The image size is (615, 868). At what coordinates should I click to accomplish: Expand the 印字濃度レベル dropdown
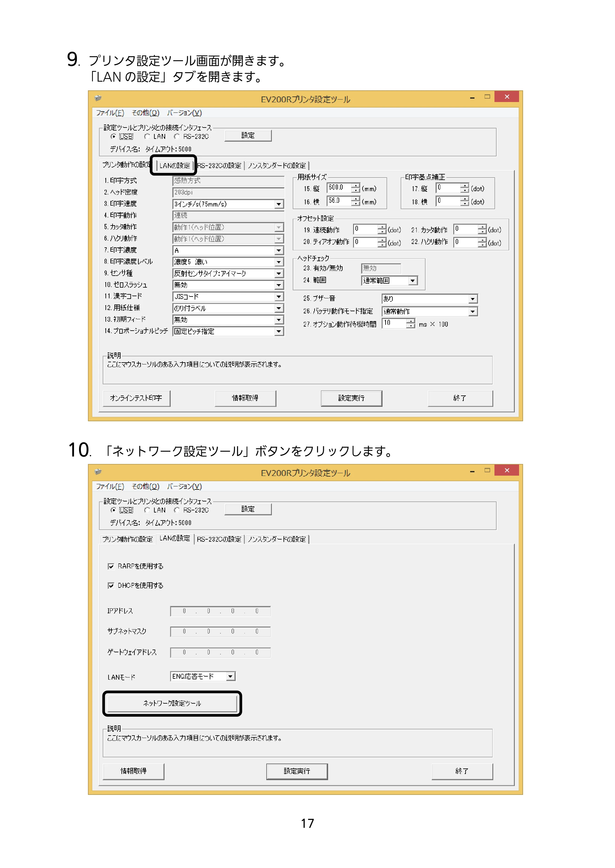279,262
